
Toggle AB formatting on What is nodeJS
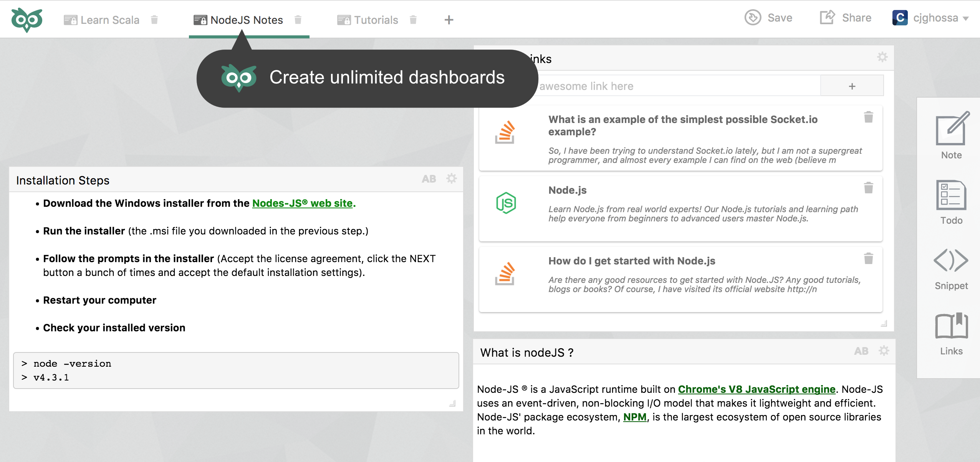[x=861, y=351]
